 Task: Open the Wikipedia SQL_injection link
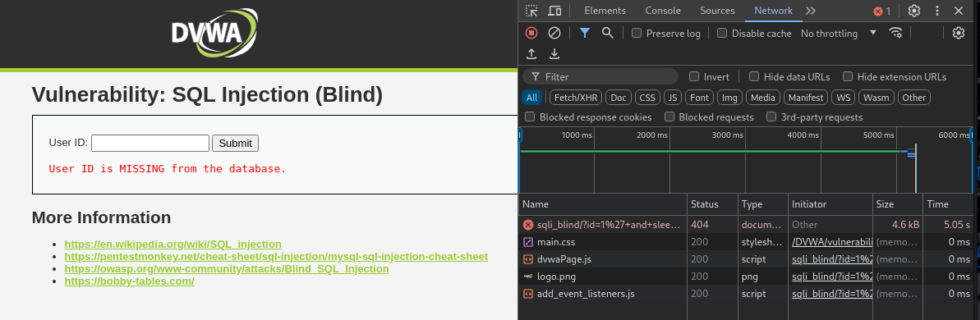(x=173, y=244)
